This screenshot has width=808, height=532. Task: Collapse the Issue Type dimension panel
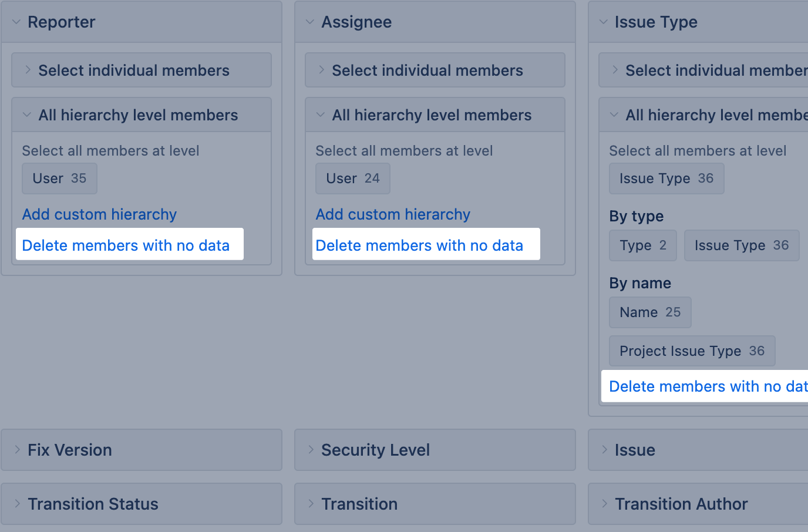coord(655,22)
